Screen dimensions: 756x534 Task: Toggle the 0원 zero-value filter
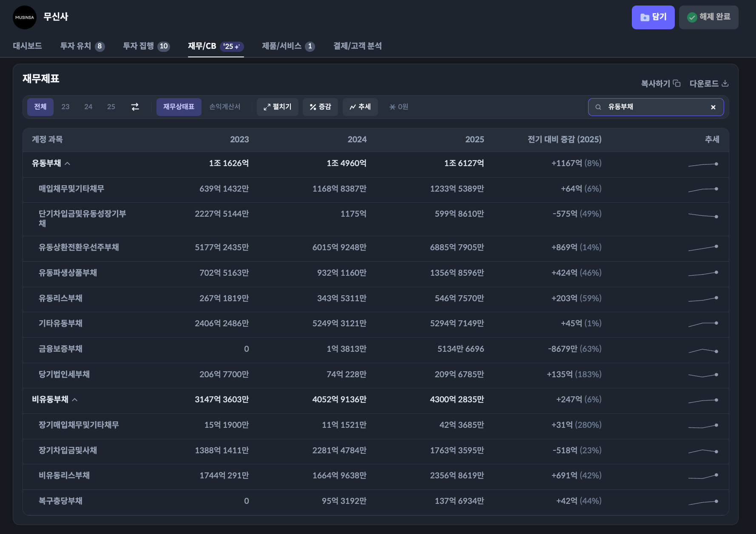point(398,107)
